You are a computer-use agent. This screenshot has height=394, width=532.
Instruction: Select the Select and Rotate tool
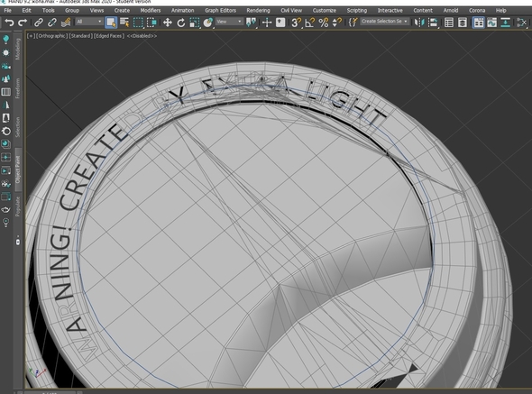pyautogui.click(x=181, y=23)
